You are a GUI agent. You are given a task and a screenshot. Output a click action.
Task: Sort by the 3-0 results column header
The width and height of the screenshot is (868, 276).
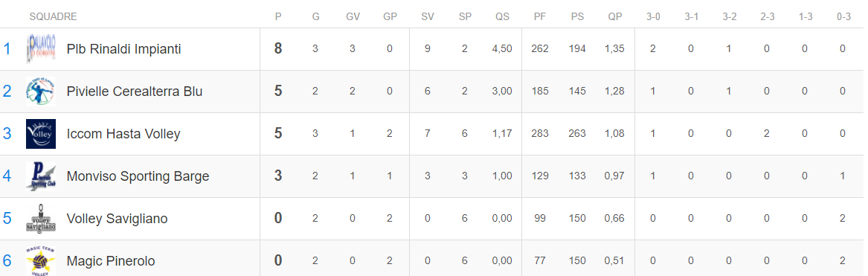653,16
